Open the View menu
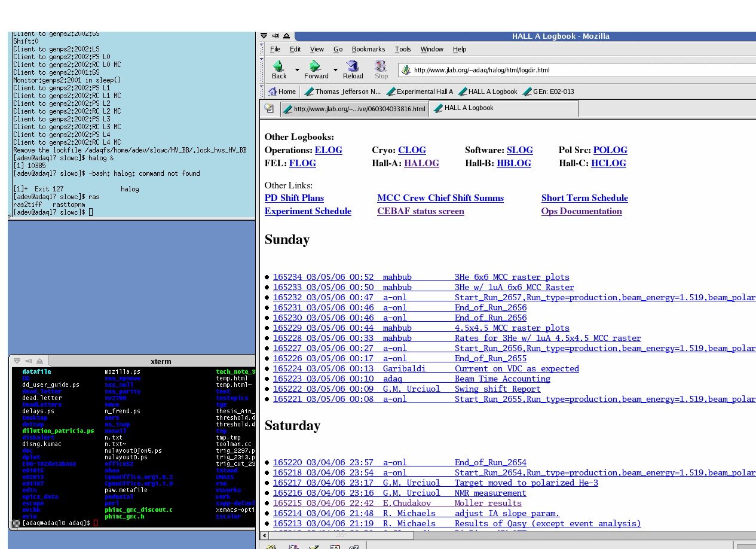Viewport: 756px width, 549px height. coord(317,49)
